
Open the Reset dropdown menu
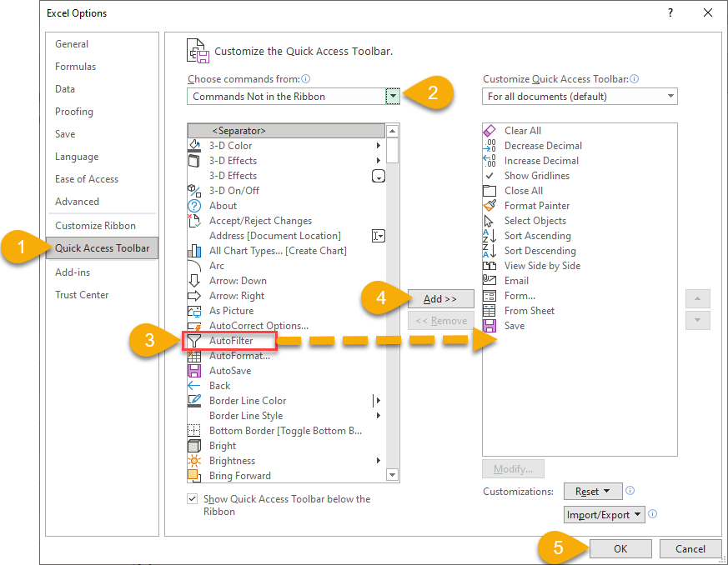593,491
